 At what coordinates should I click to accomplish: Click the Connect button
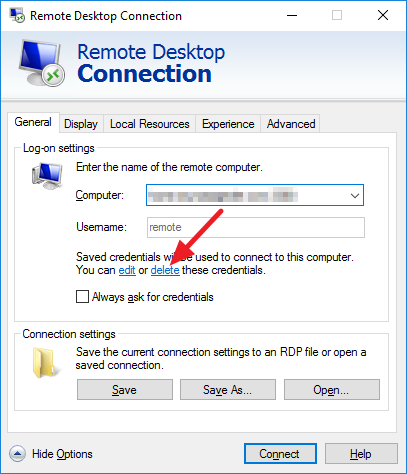(x=280, y=454)
